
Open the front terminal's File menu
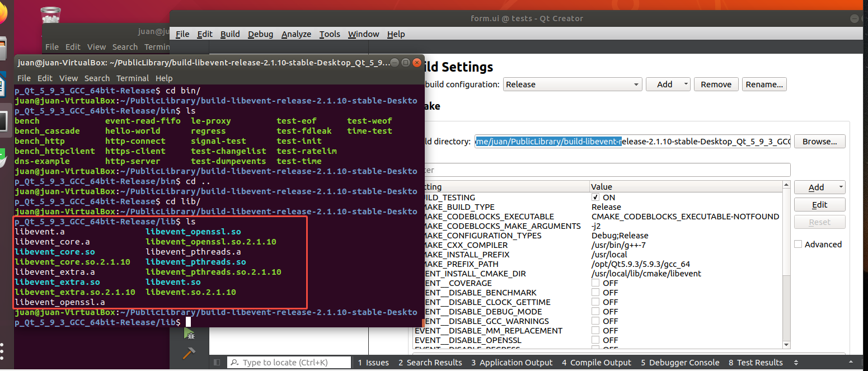pos(24,78)
